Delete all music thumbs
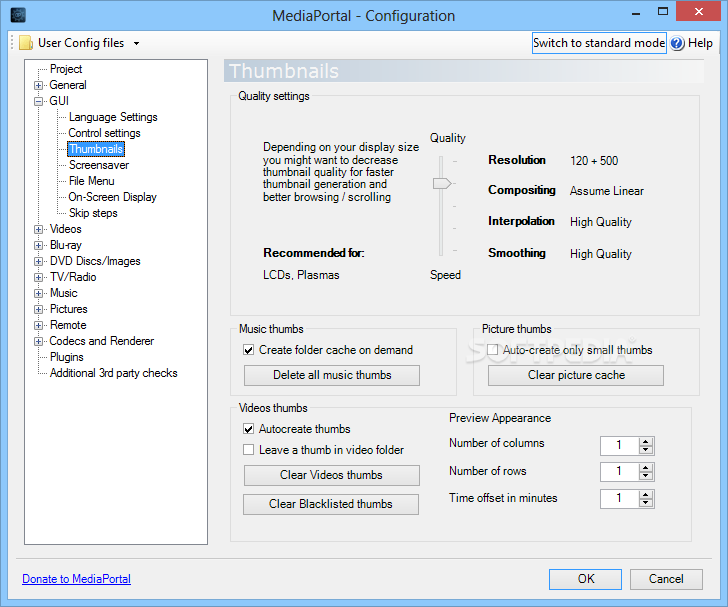This screenshot has height=607, width=728. click(x=332, y=375)
